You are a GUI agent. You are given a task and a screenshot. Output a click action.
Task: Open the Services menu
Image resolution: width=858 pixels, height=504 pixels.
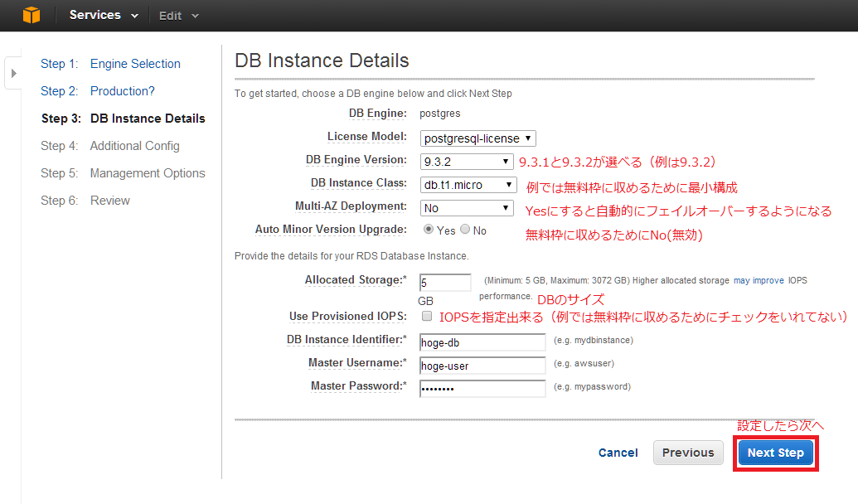tap(103, 15)
